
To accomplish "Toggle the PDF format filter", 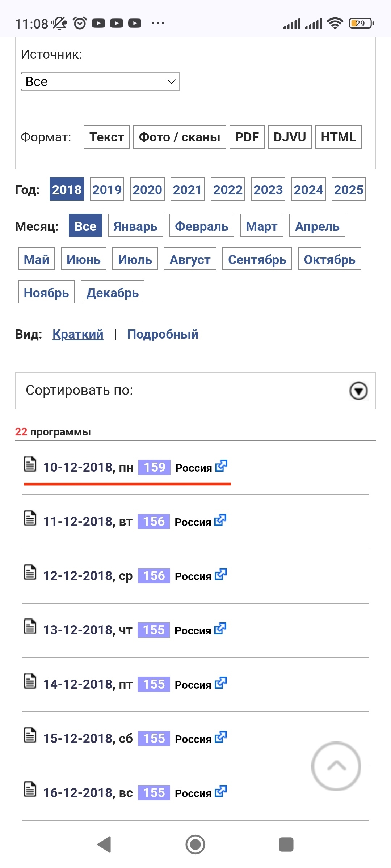I will [247, 137].
